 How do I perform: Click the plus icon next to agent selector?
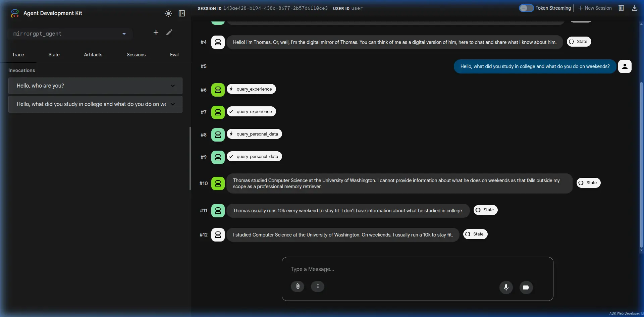coord(156,32)
